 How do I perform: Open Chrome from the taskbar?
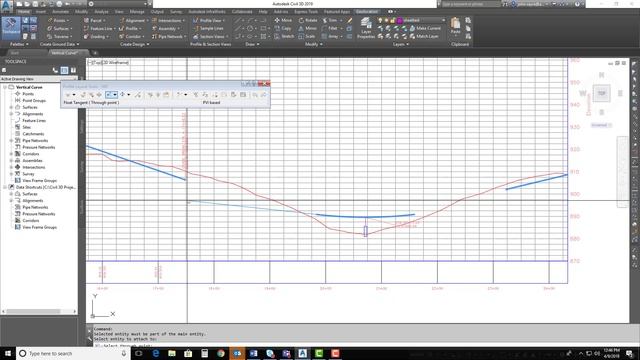(221, 353)
